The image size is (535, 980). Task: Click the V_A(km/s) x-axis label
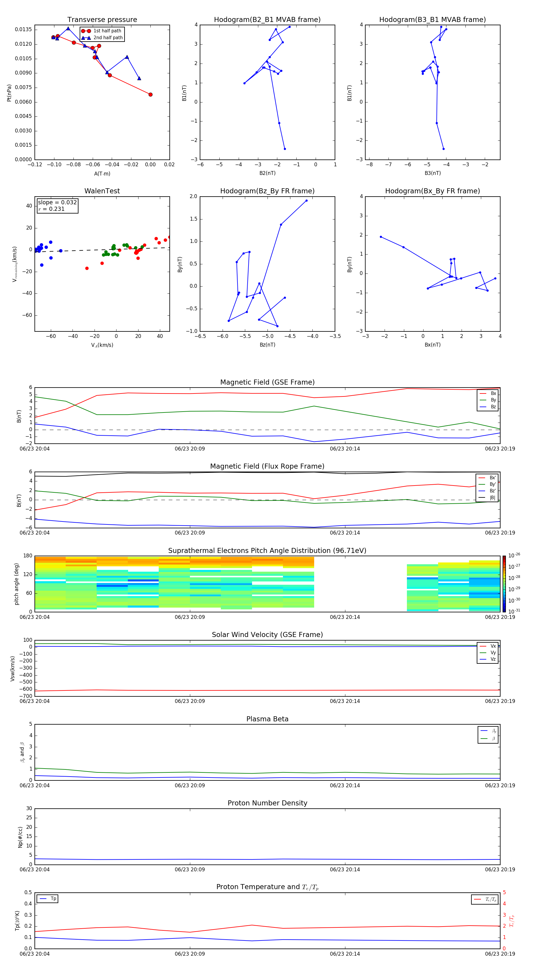click(x=102, y=345)
